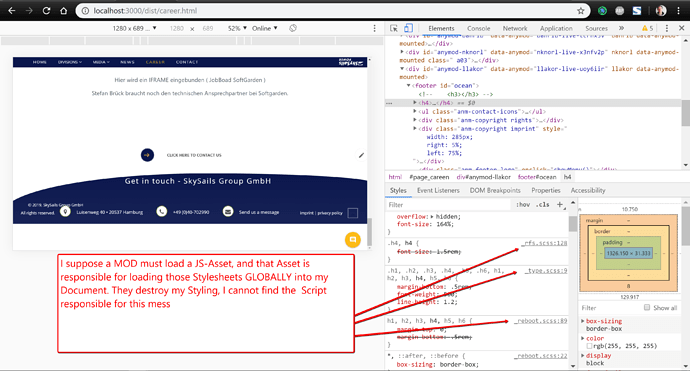Expand the color computed property
This screenshot has width=690, height=371.
[583, 338]
